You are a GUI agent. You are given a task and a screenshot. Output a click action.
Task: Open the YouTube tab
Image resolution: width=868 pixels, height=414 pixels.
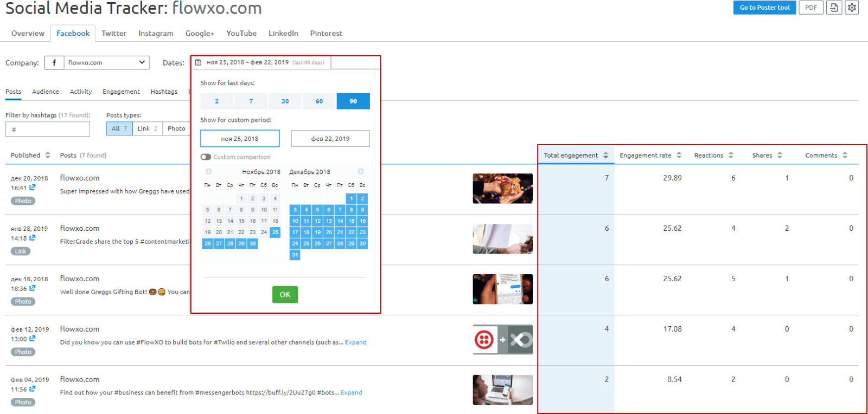pos(241,33)
